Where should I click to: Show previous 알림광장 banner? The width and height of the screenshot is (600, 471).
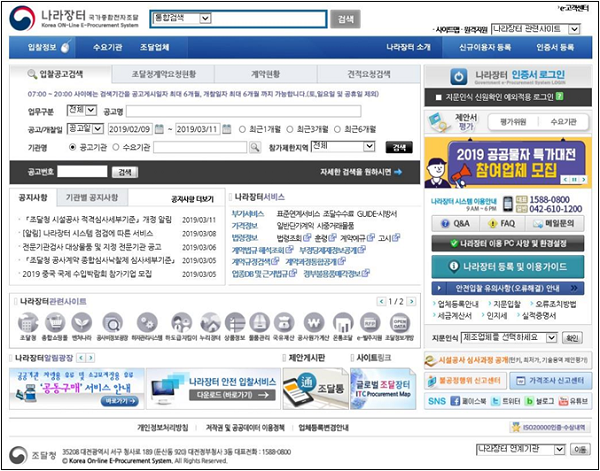click(x=81, y=358)
